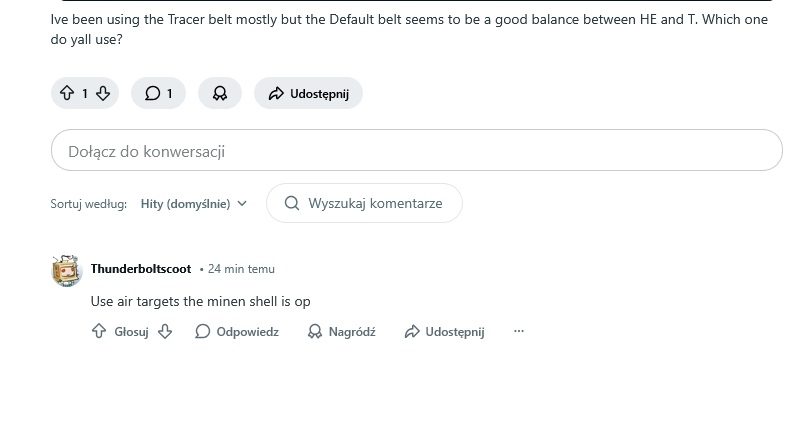The height and width of the screenshot is (430, 789).
Task: Click the magnifier icon in comment search
Action: point(292,203)
